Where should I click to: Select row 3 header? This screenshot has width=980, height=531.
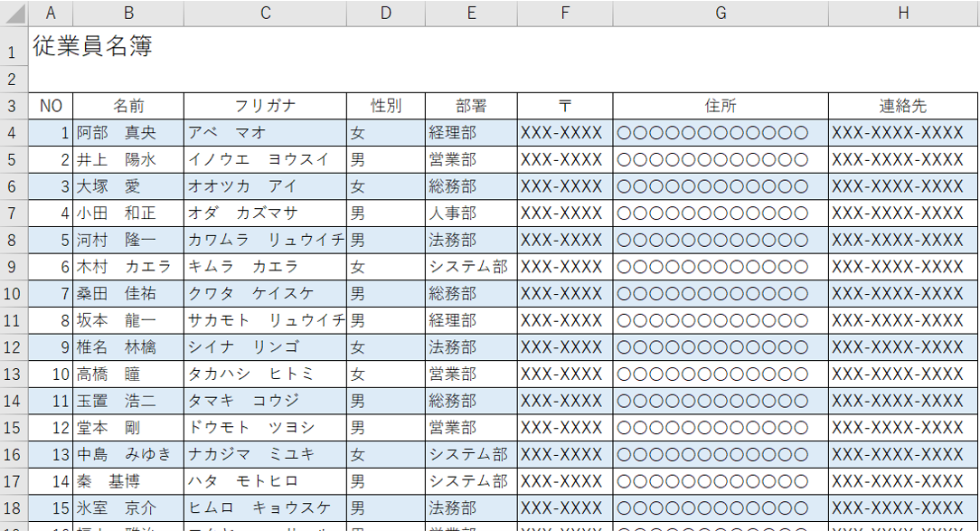click(14, 106)
